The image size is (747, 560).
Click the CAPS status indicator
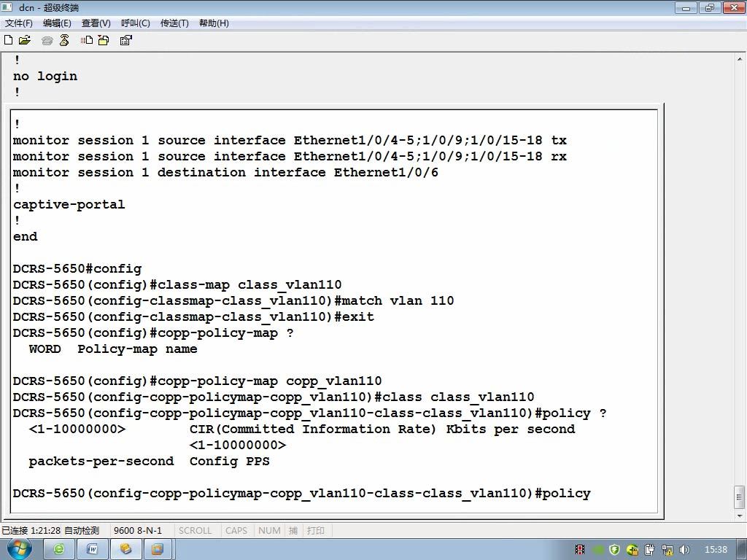pyautogui.click(x=236, y=531)
